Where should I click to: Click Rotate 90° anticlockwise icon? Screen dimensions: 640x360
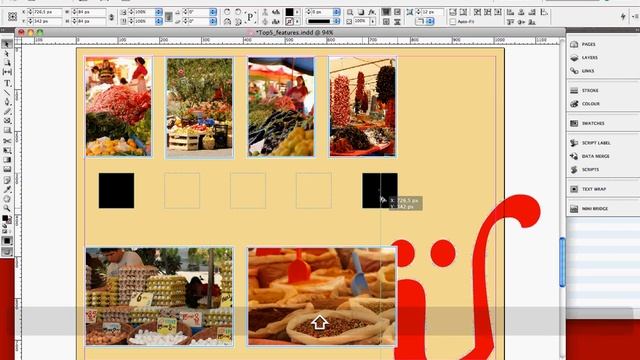click(x=238, y=12)
